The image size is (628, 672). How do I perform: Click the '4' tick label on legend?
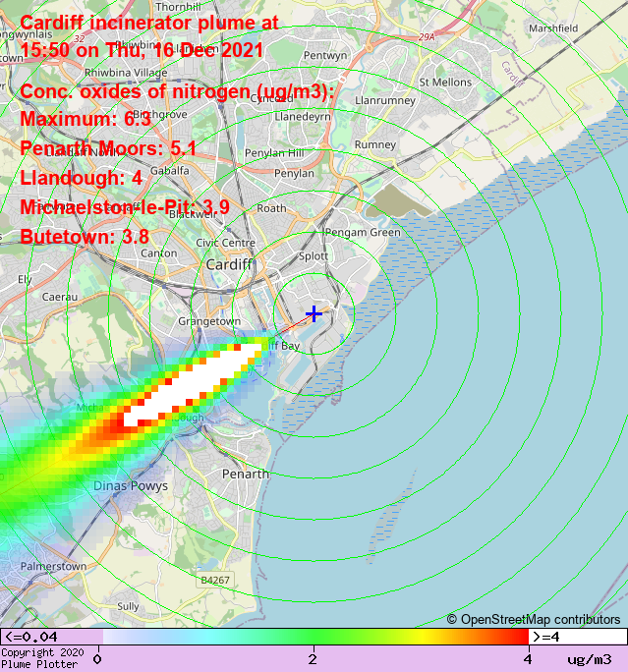tap(528, 659)
